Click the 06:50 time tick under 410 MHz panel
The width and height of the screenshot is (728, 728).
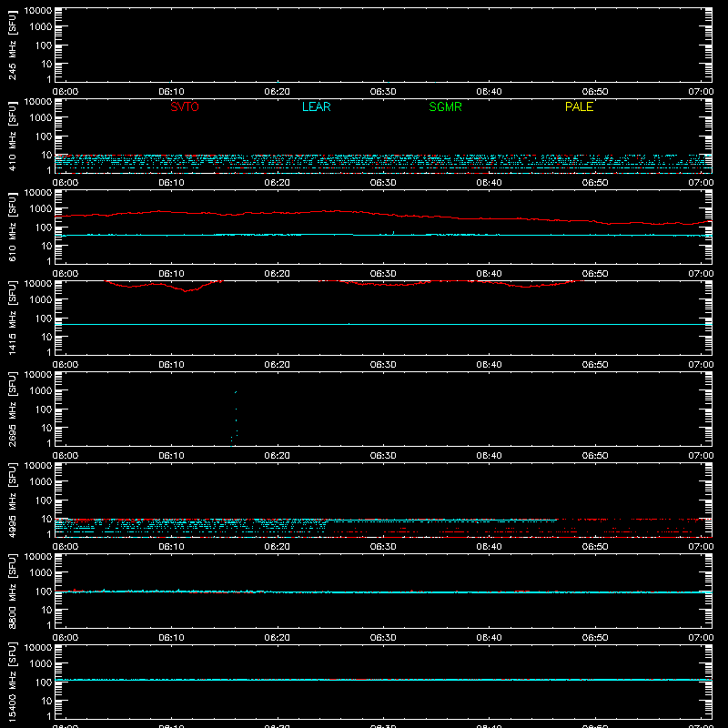[x=595, y=183]
